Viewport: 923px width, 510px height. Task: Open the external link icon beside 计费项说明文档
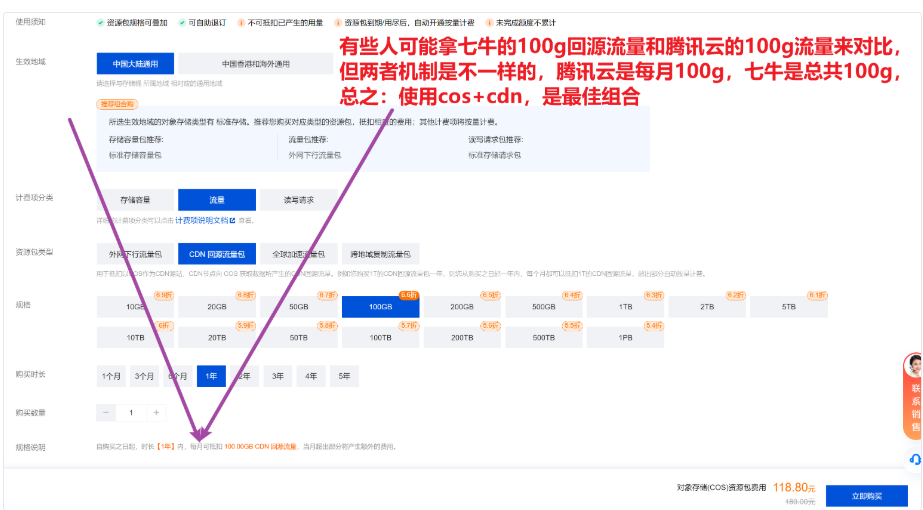coord(233,220)
